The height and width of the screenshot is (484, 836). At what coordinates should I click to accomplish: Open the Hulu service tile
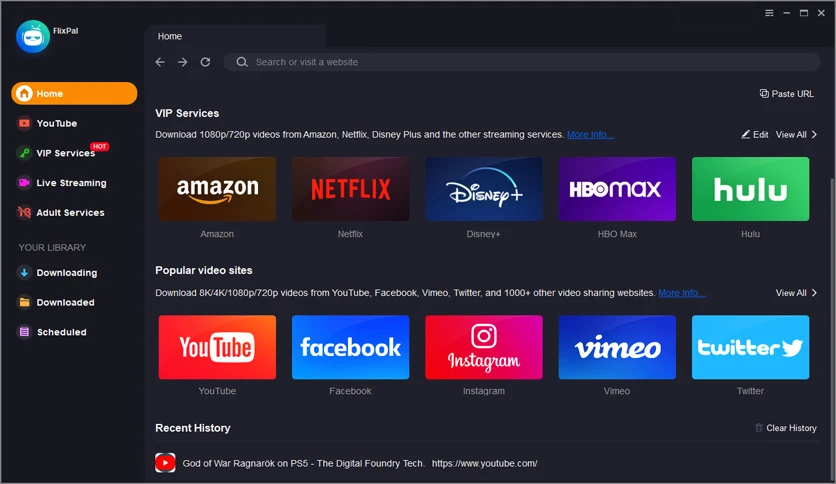750,189
